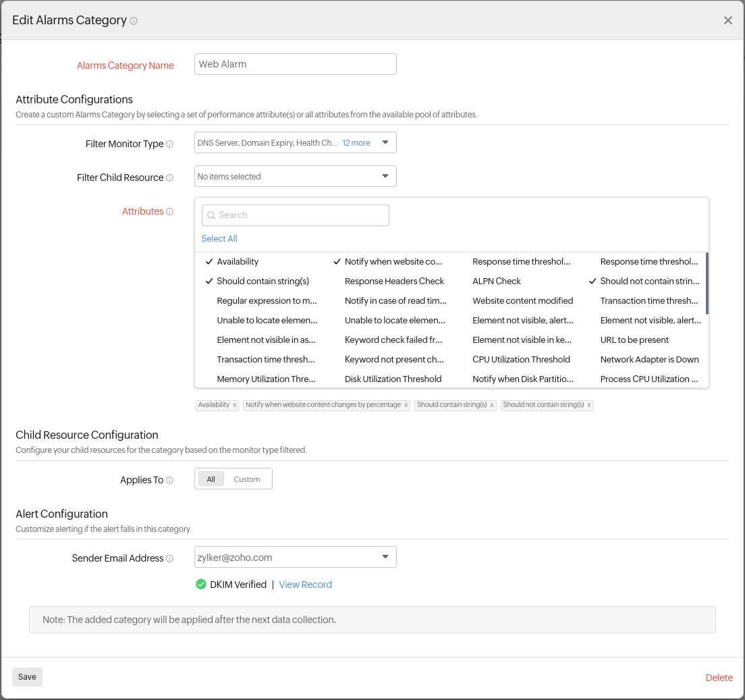Click the attributes Search field
This screenshot has width=745, height=700.
click(x=296, y=215)
